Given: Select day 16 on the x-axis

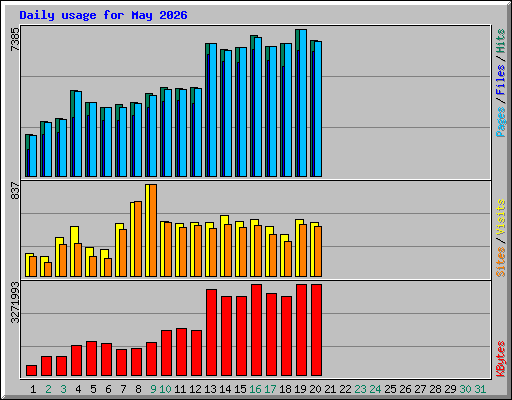Looking at the screenshot, I should [255, 389].
